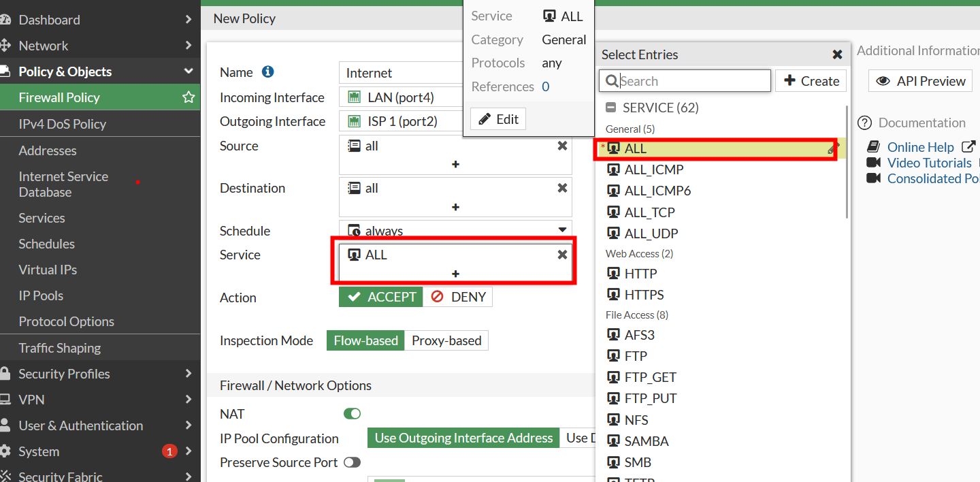The width and height of the screenshot is (980, 482).
Task: Toggle the NAT switch off
Action: click(x=352, y=414)
